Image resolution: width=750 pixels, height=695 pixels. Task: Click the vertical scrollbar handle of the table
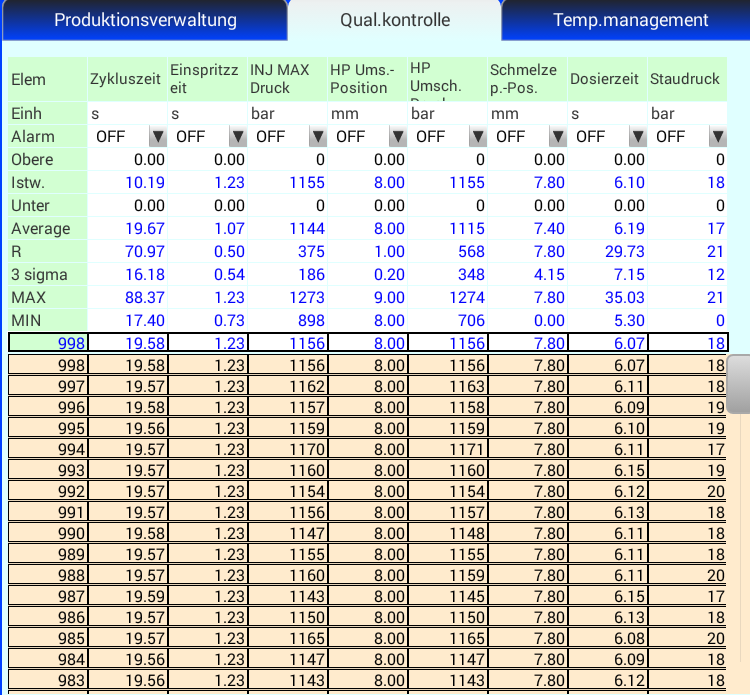tap(738, 384)
